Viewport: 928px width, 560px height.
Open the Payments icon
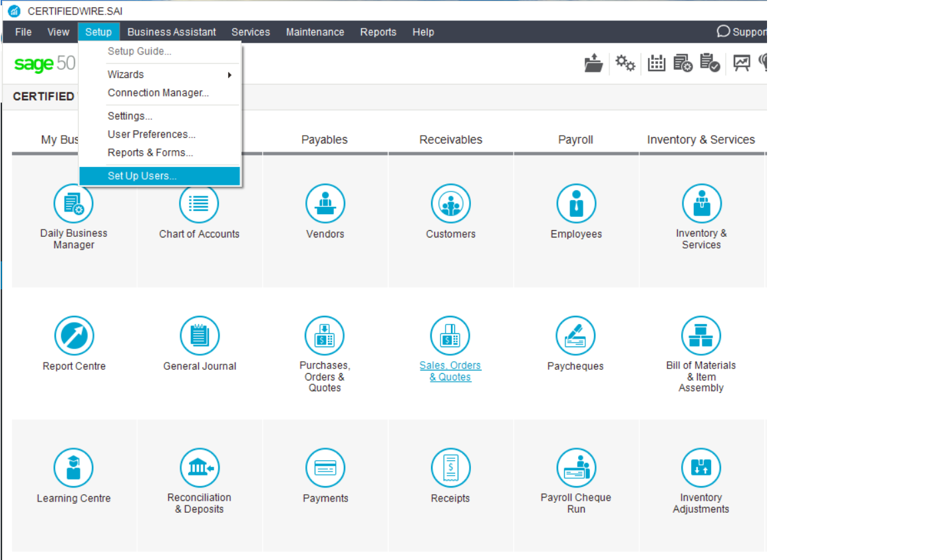click(325, 468)
